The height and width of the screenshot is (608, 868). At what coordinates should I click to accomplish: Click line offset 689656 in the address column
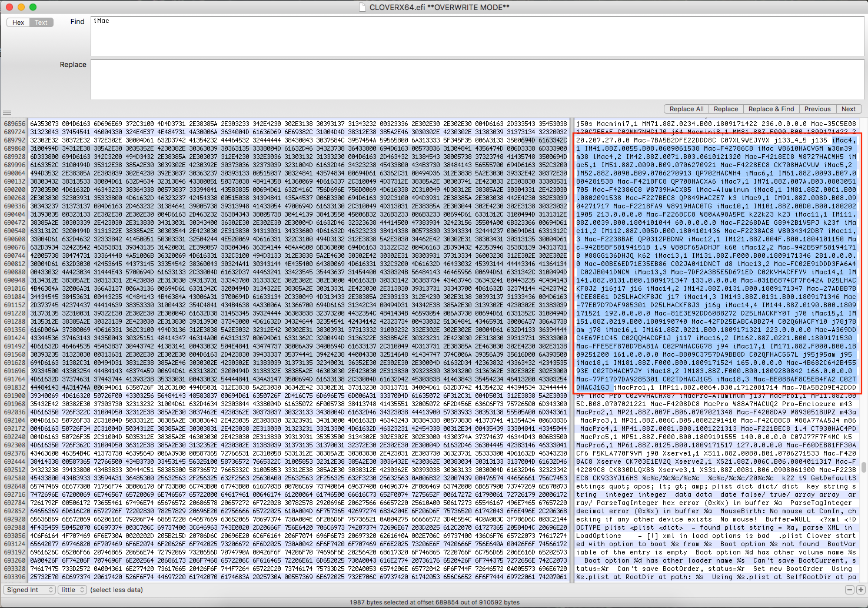coord(15,124)
